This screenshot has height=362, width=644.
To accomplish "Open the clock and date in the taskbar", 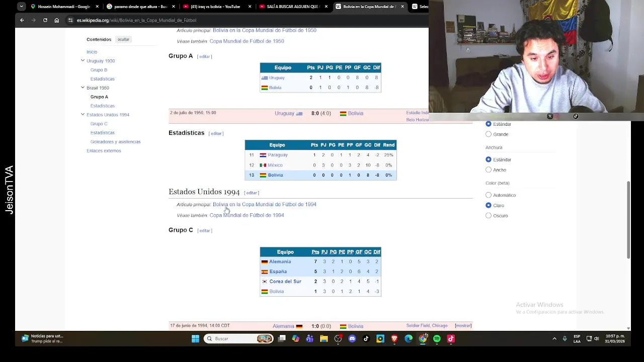I will pos(615,339).
